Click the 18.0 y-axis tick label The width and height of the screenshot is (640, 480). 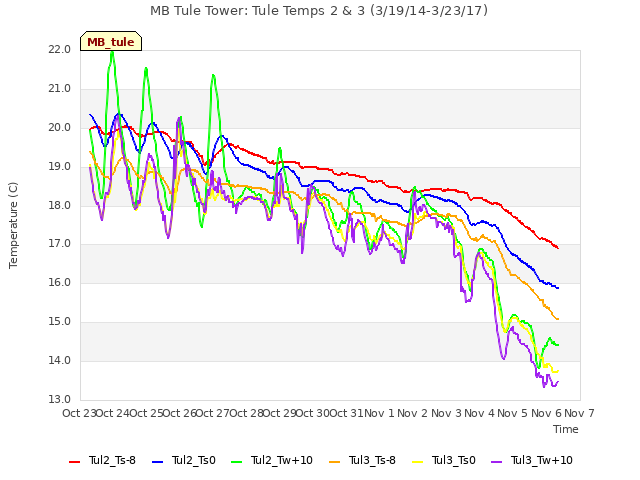point(60,205)
